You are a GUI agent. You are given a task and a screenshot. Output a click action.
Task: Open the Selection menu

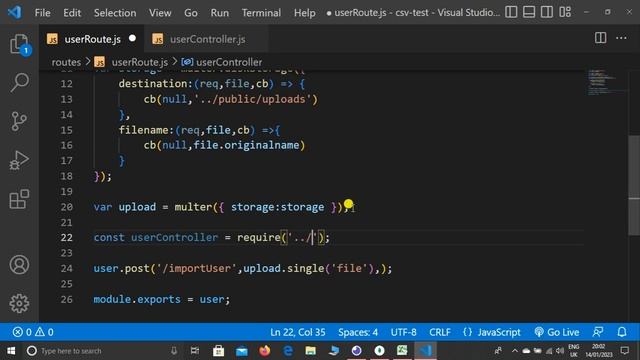115,13
